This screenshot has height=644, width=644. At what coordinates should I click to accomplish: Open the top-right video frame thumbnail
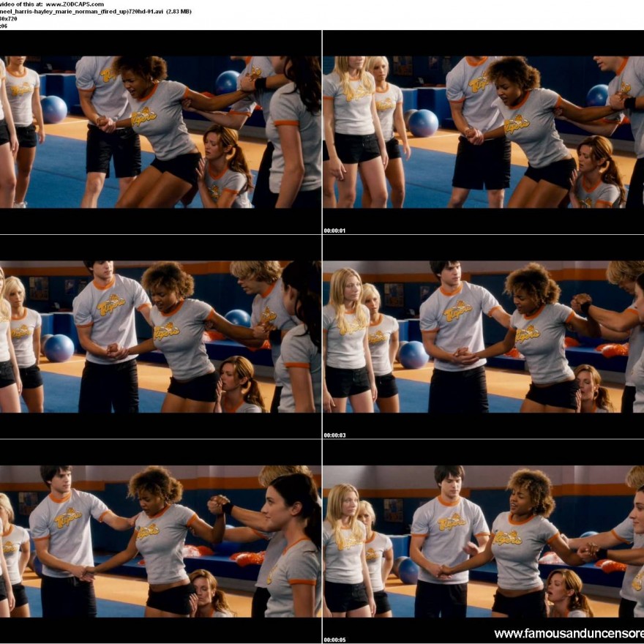coord(483,132)
